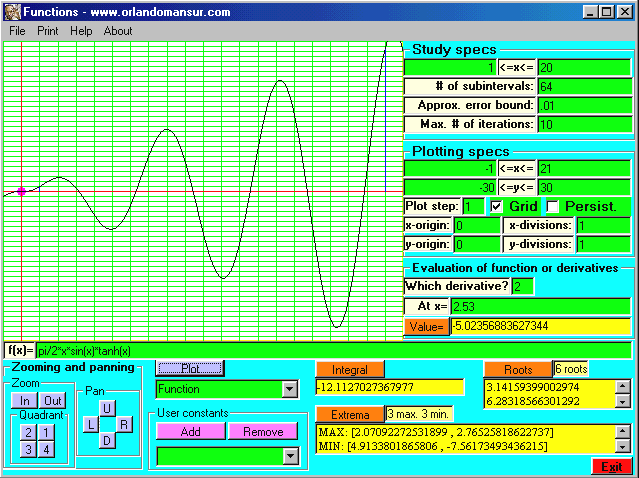Jump to quadrant 3 view
Viewport: 639px width, 478px height.
pyautogui.click(x=27, y=450)
